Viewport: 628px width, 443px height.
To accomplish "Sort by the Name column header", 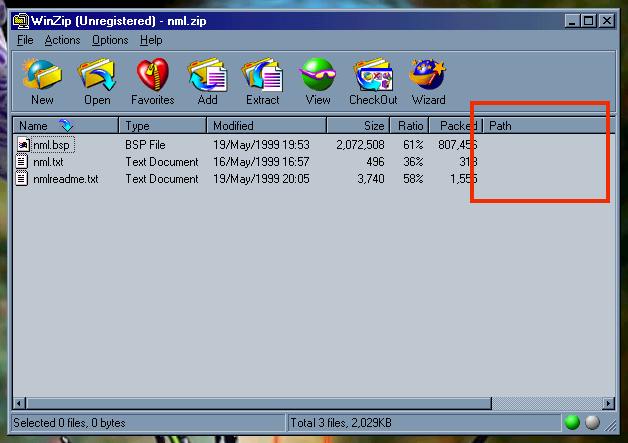I will point(66,126).
